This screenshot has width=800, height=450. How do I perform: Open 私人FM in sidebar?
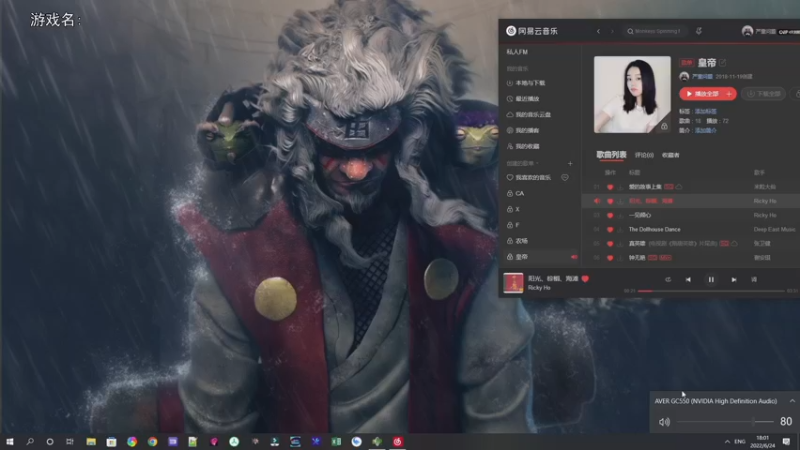(x=517, y=52)
